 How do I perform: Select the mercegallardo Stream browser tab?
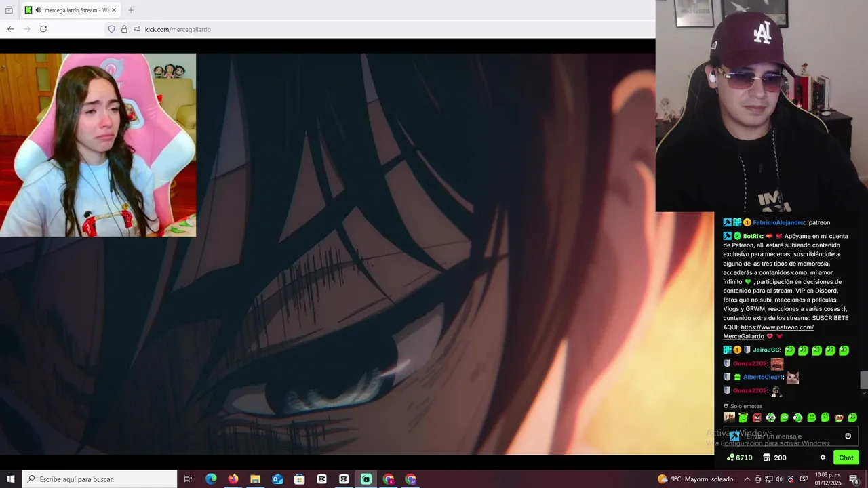point(71,10)
